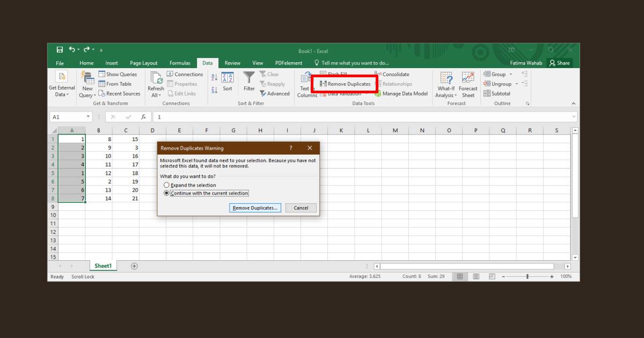Viewport: 644px width, 338px height.
Task: Click Show Queries in Get & Transform
Action: [x=118, y=75]
